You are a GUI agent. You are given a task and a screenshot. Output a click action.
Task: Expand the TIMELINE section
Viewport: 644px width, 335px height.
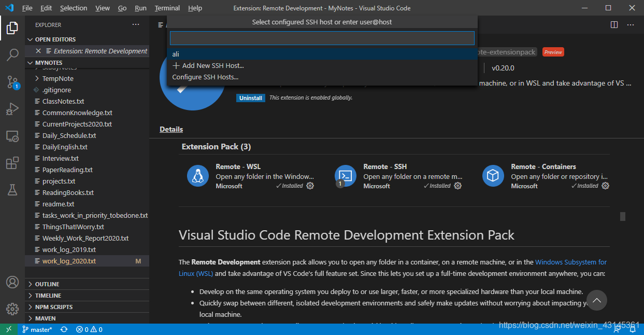[87, 296]
